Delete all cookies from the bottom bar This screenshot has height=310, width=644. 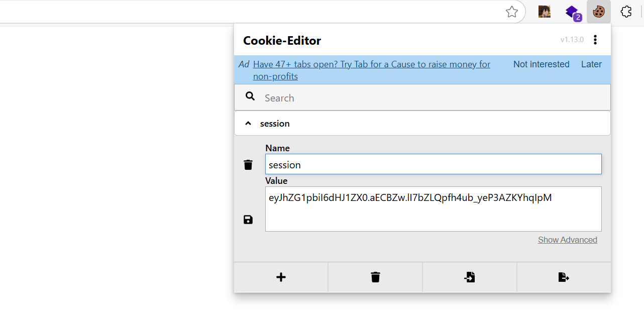pyautogui.click(x=375, y=277)
